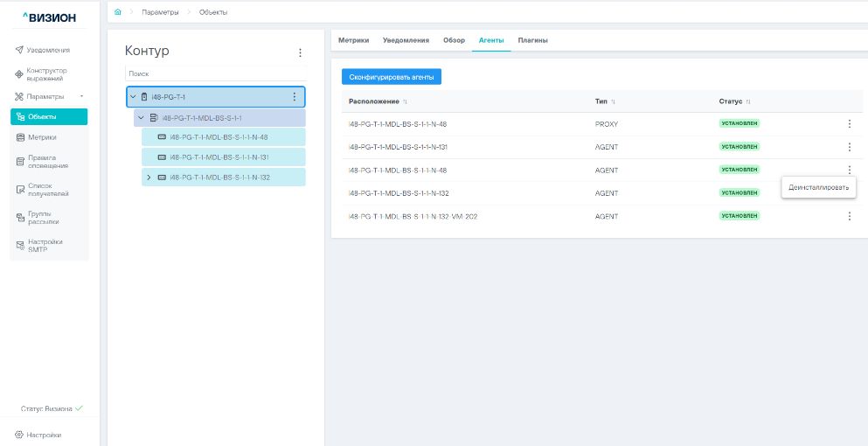Open the Уведомления sidebar item

point(48,50)
